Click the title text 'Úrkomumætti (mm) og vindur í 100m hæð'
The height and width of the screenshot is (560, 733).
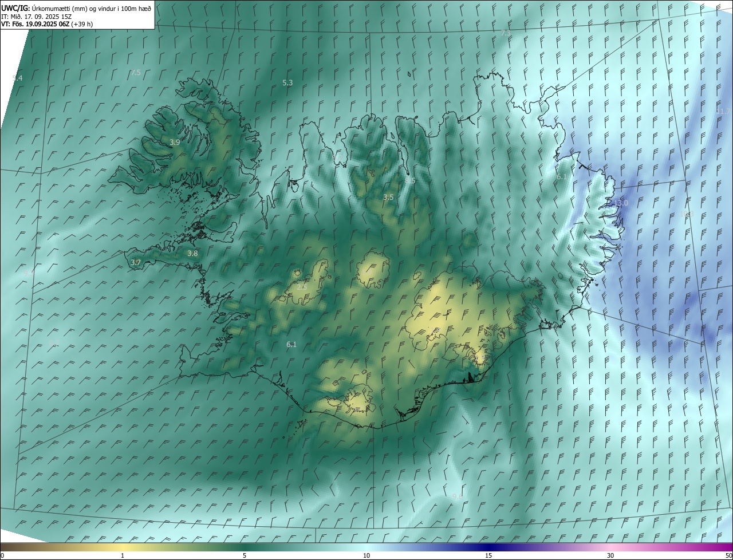tap(91, 8)
